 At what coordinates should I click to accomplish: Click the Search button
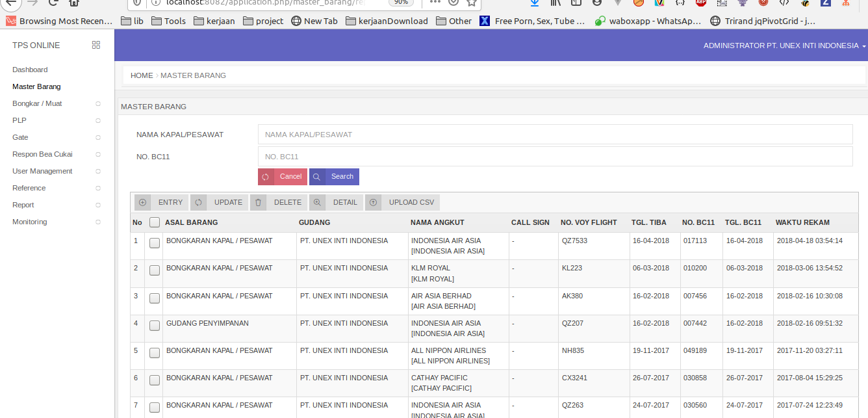tap(334, 177)
